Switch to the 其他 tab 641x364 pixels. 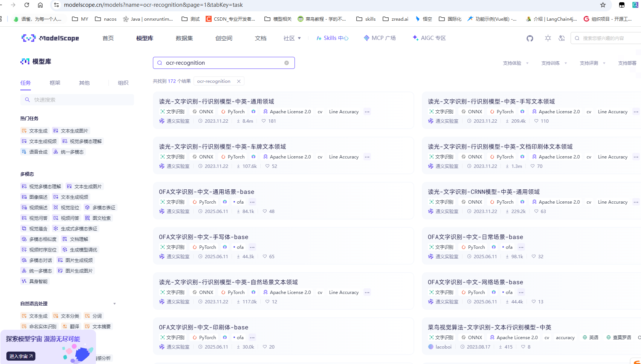(x=84, y=83)
